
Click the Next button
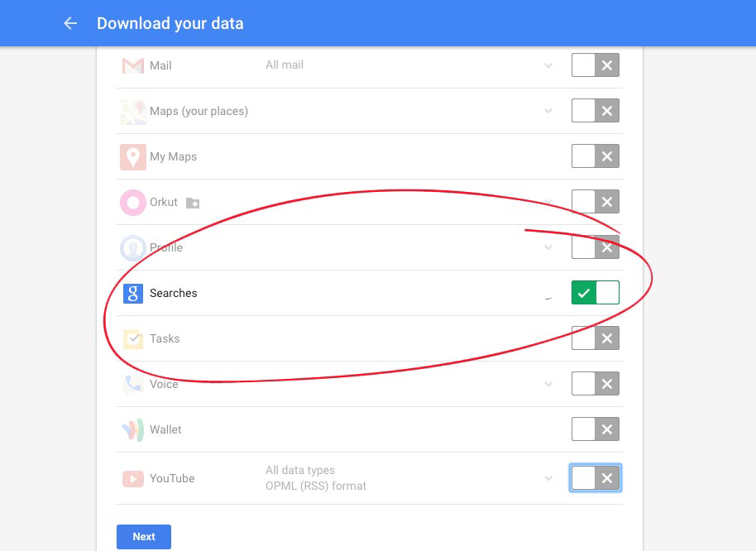[x=144, y=537]
